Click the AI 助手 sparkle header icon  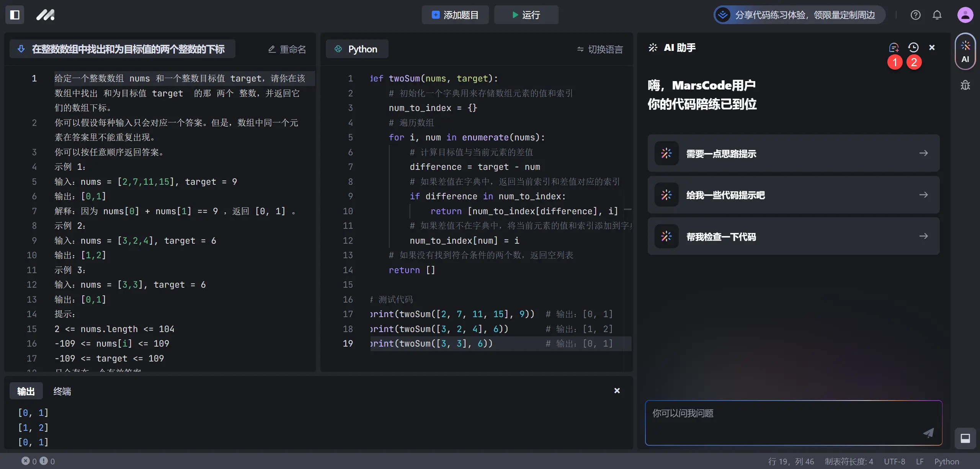click(653, 47)
